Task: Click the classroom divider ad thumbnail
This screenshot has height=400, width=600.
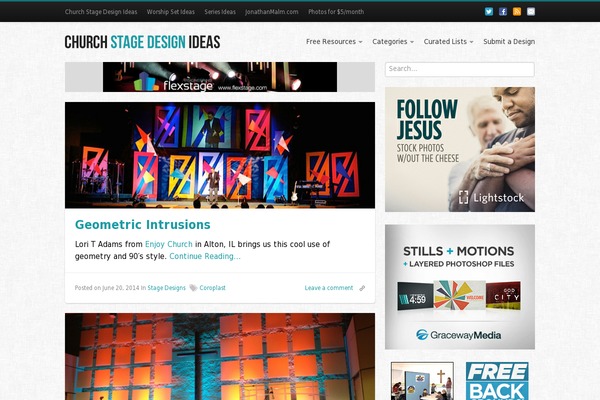Action: pos(422,381)
